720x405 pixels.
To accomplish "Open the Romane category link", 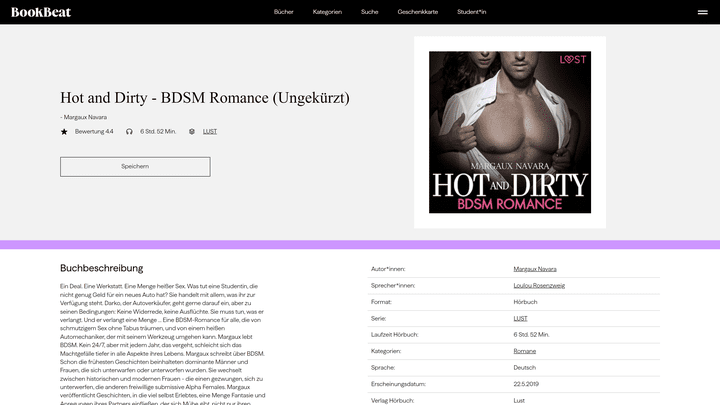I will click(524, 351).
